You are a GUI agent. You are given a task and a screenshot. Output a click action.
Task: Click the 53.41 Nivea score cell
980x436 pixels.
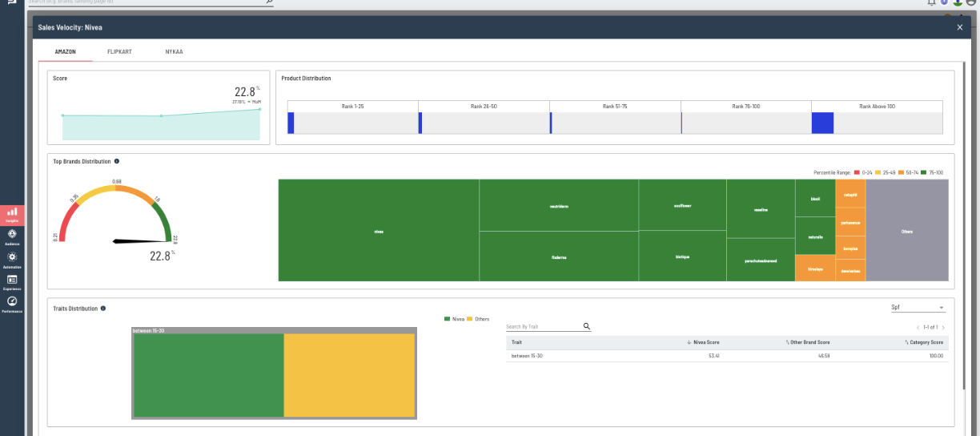coord(714,355)
